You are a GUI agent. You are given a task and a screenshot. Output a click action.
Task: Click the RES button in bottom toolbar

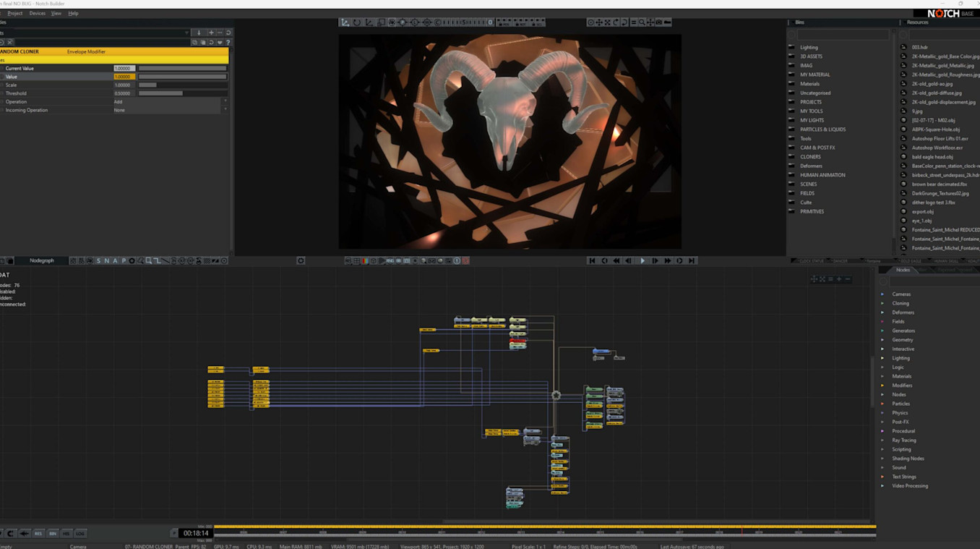pos(38,533)
